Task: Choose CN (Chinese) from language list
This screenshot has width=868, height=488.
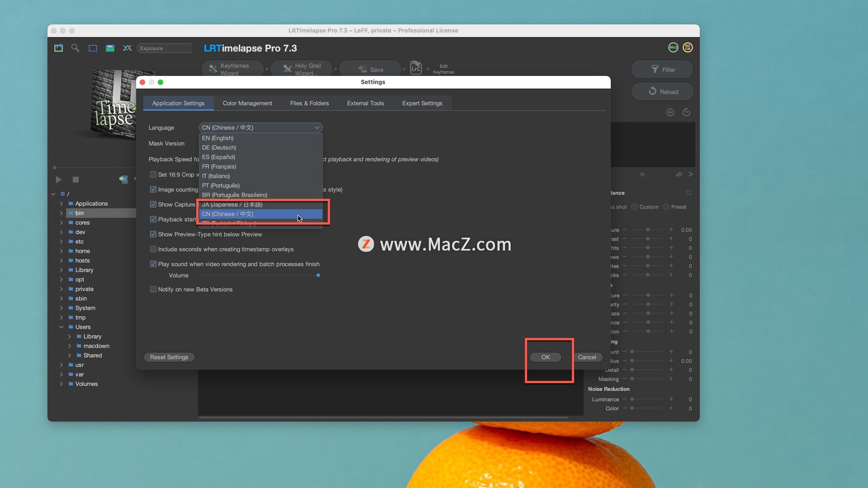Action: point(260,214)
